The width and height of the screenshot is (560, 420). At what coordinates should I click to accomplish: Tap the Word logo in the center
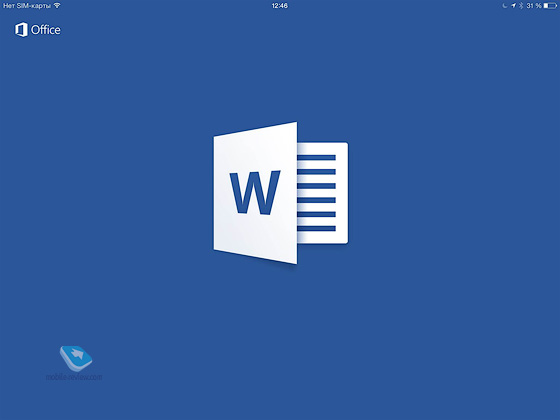pos(281,193)
